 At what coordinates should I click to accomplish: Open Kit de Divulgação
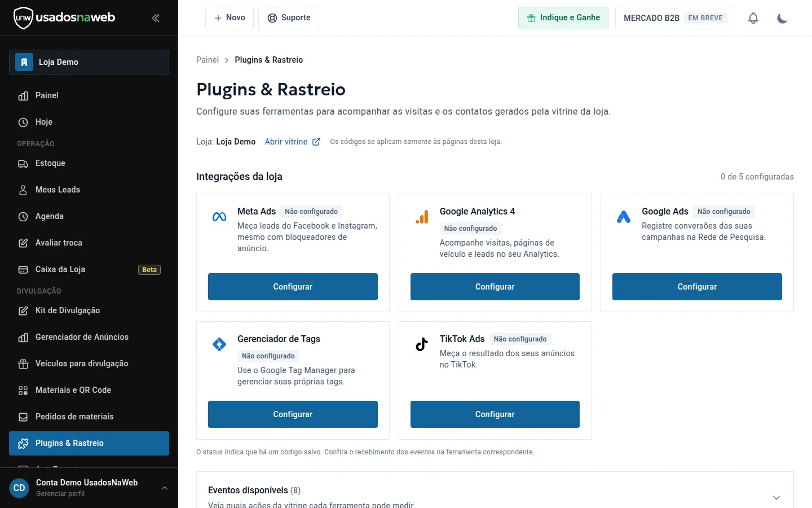(x=89, y=310)
